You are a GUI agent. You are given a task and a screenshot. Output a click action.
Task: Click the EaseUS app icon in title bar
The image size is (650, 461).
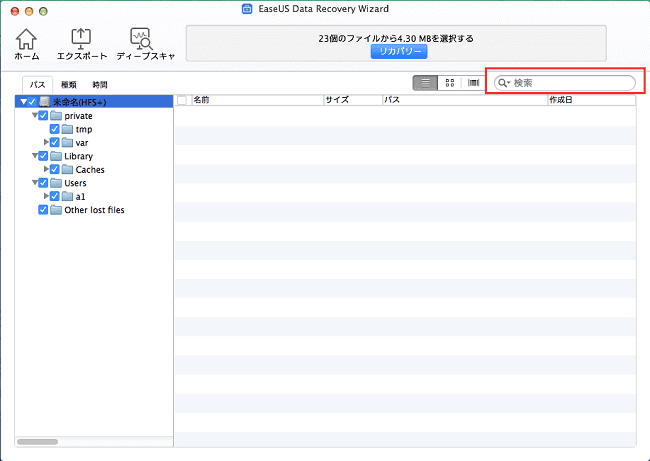247,9
